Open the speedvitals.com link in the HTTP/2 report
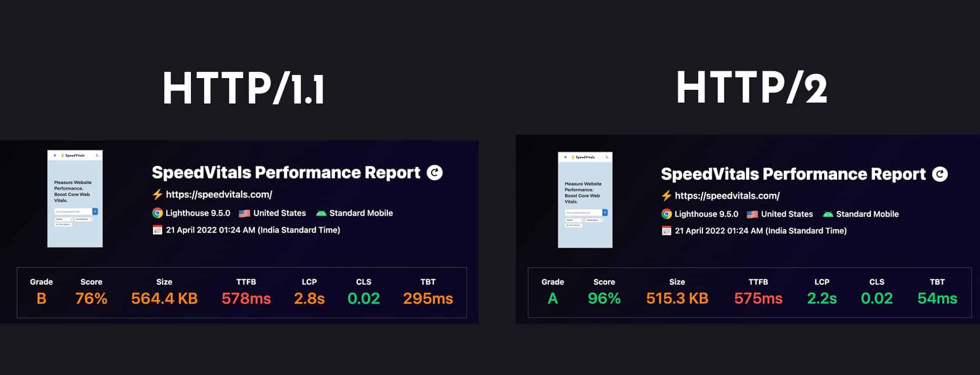This screenshot has height=375, width=980. (727, 196)
